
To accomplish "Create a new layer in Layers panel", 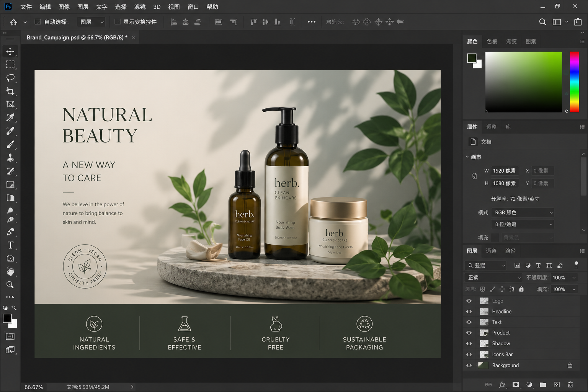I will [x=557, y=384].
